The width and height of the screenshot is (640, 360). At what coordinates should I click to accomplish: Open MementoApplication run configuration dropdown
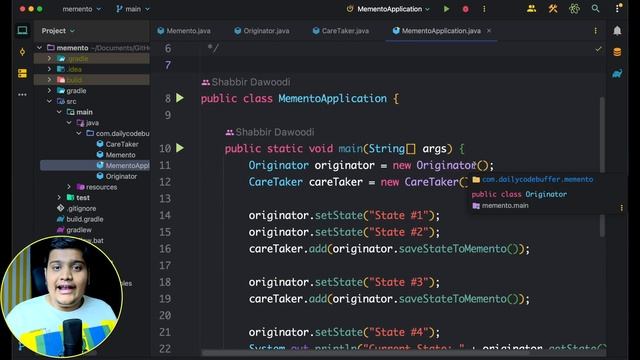388,9
